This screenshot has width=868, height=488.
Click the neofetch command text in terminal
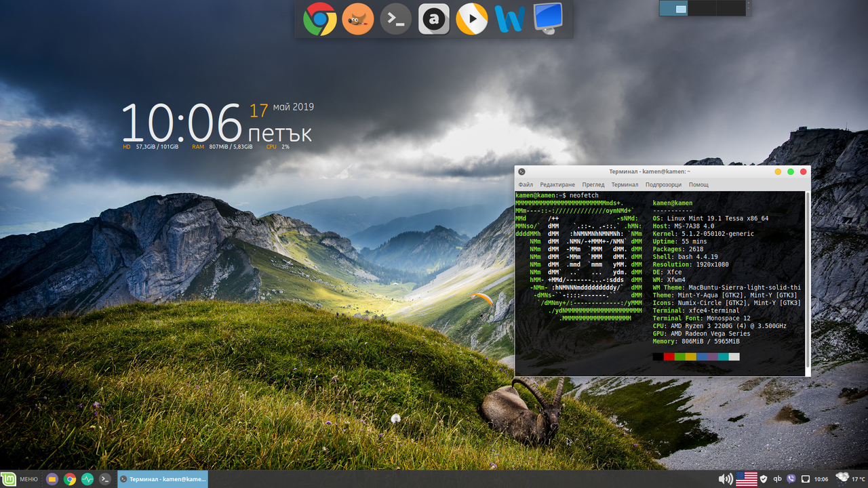(584, 195)
